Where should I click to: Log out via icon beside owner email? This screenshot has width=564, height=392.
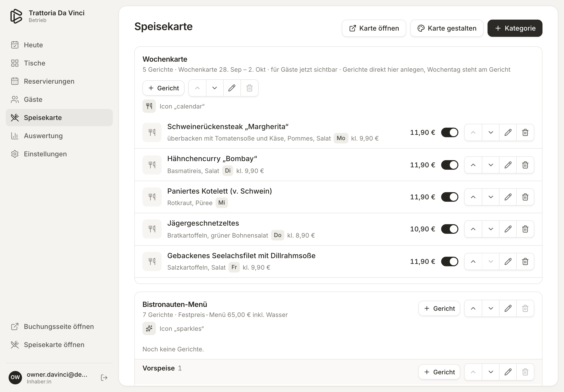[104, 377]
